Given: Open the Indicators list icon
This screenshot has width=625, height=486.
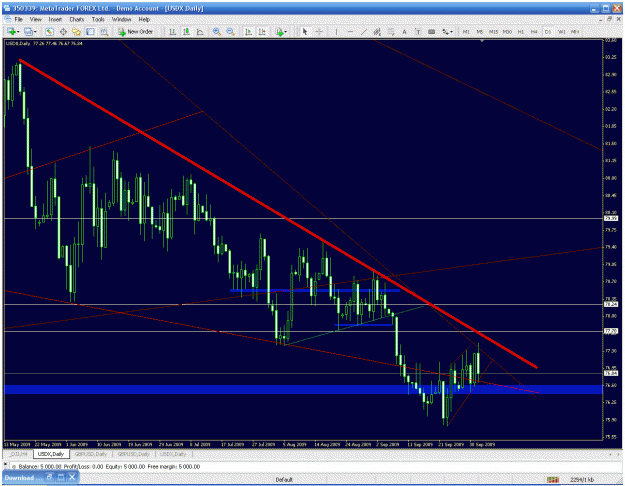Looking at the screenshot, I should click(x=280, y=31).
